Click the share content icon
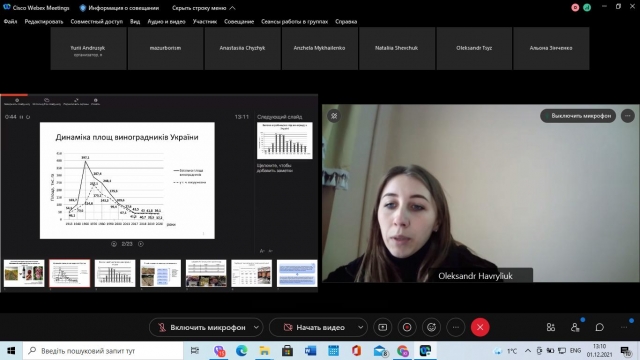This screenshot has height=360, width=640. pos(382,327)
